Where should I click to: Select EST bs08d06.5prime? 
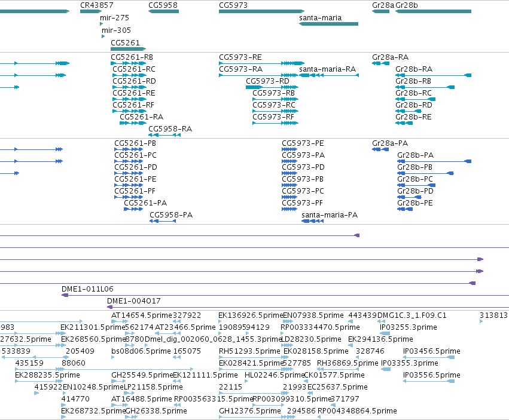click(112, 357)
